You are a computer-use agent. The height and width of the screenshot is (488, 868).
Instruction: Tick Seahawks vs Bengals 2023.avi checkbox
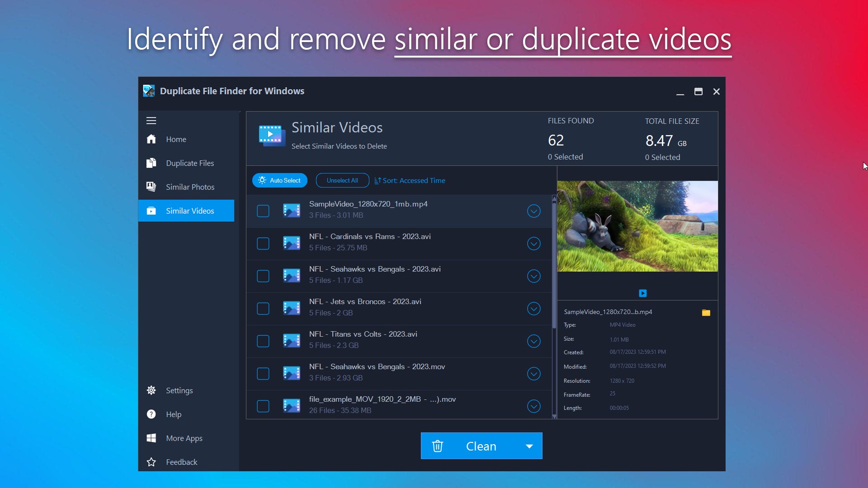(x=263, y=276)
